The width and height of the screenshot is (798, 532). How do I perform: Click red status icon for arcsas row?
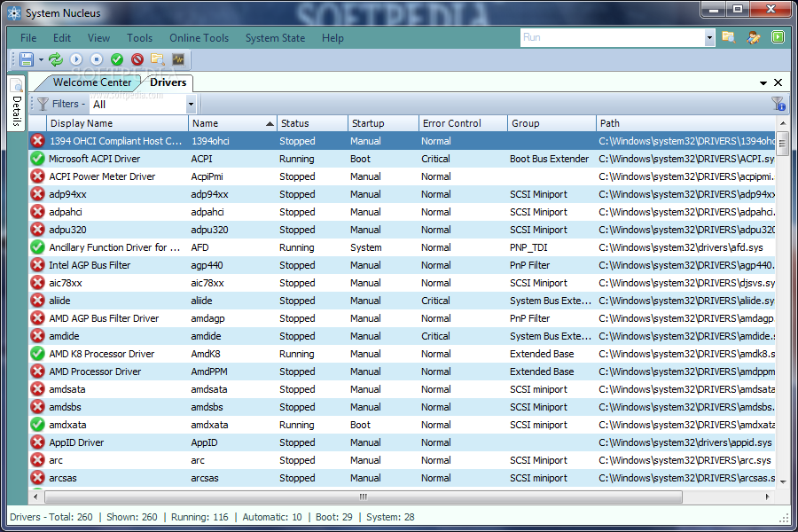tap(37, 478)
